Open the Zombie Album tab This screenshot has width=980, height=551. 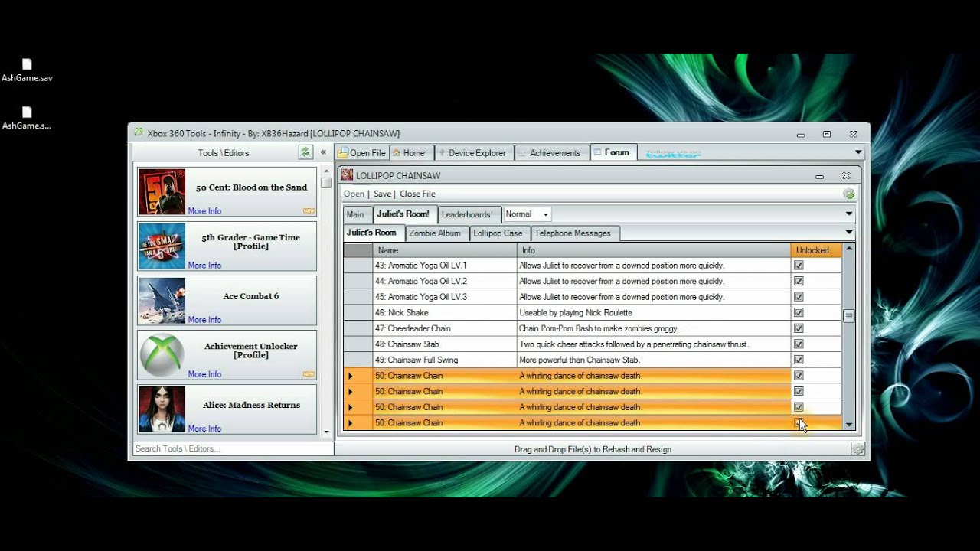click(436, 233)
